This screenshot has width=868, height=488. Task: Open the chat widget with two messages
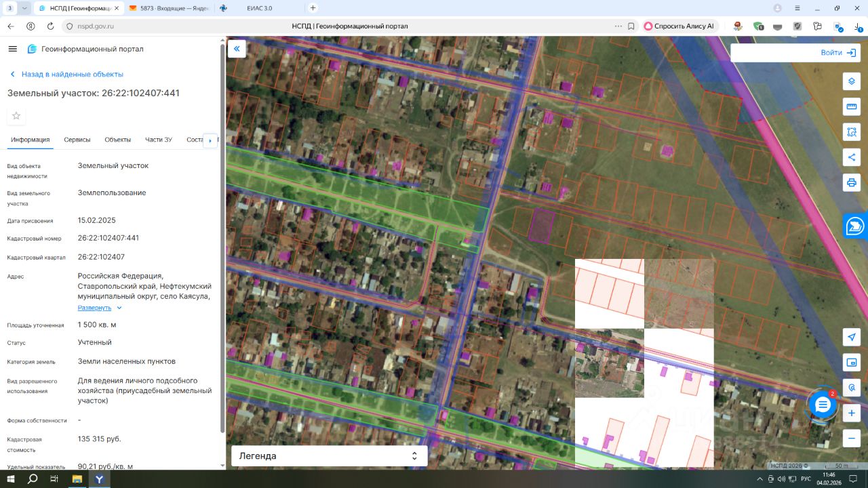pyautogui.click(x=823, y=405)
